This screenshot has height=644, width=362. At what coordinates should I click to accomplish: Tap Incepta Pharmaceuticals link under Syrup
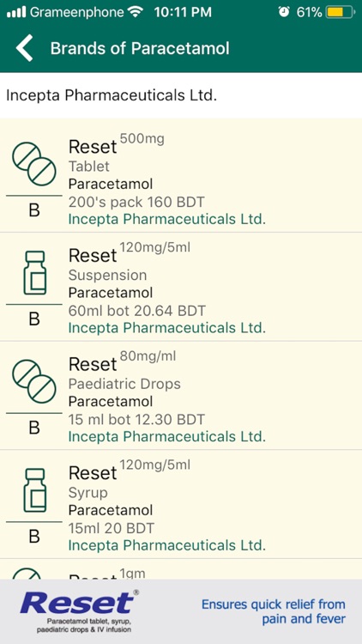167,545
